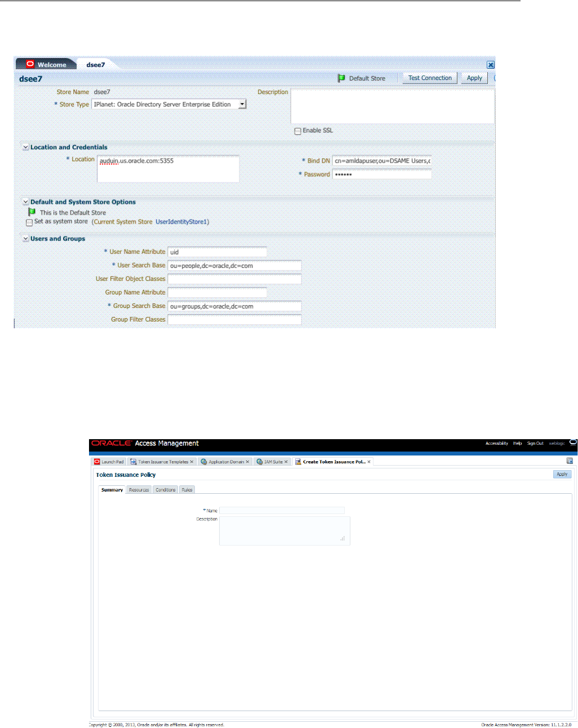Click Apply button in dsee7 panel

474,78
